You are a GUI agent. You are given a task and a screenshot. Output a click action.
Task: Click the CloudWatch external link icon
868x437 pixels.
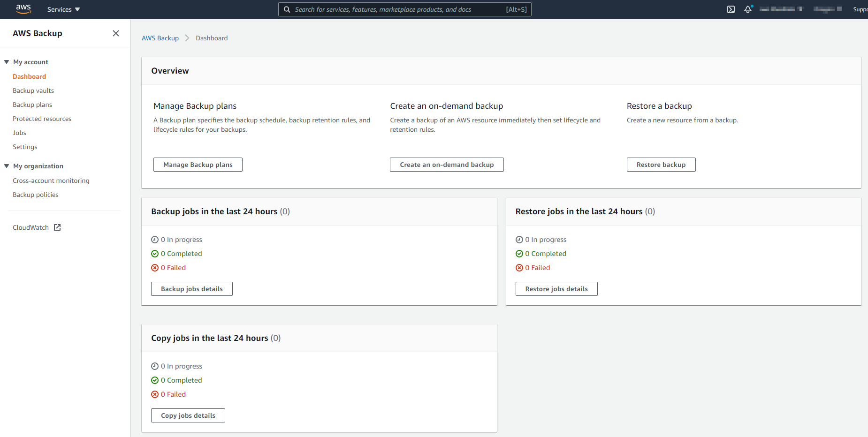tap(57, 227)
